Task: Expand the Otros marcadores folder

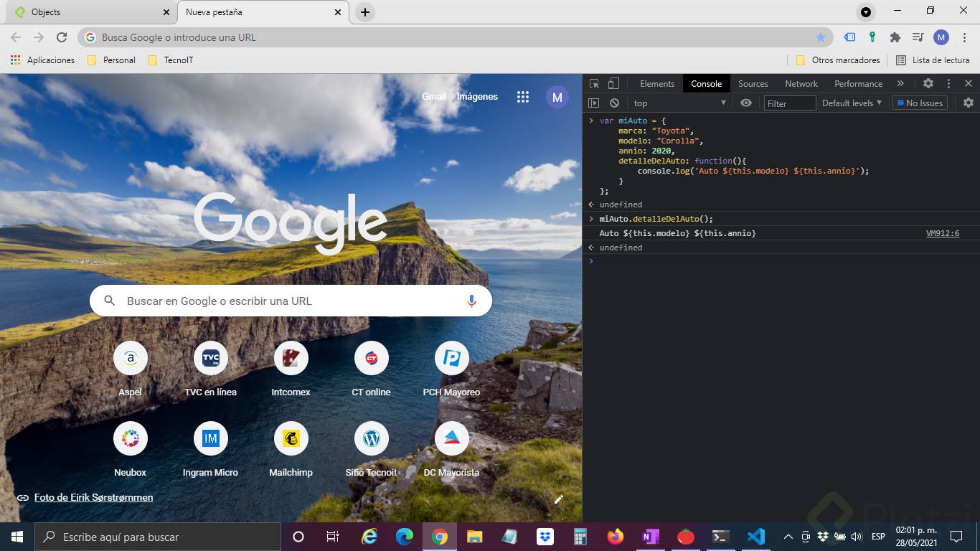Action: click(838, 60)
